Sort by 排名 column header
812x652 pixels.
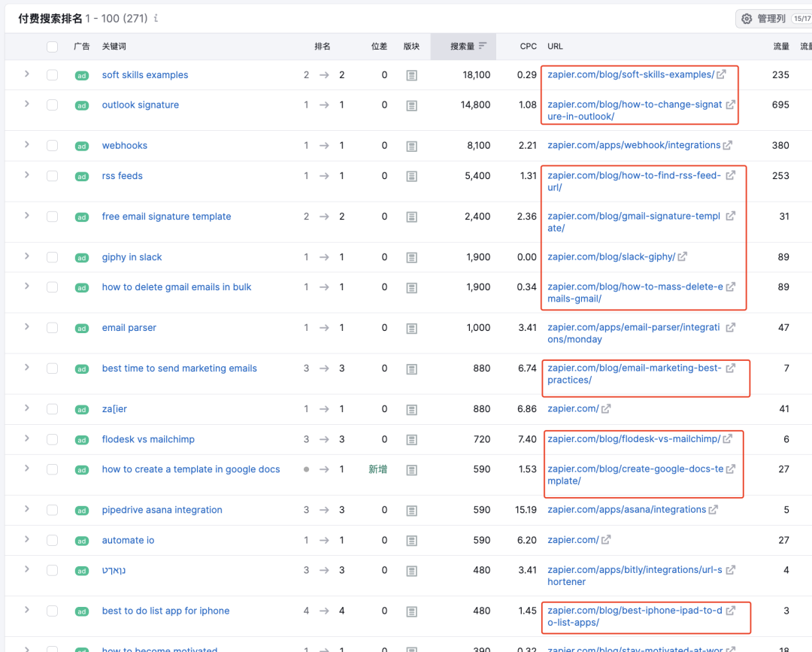pos(322,46)
